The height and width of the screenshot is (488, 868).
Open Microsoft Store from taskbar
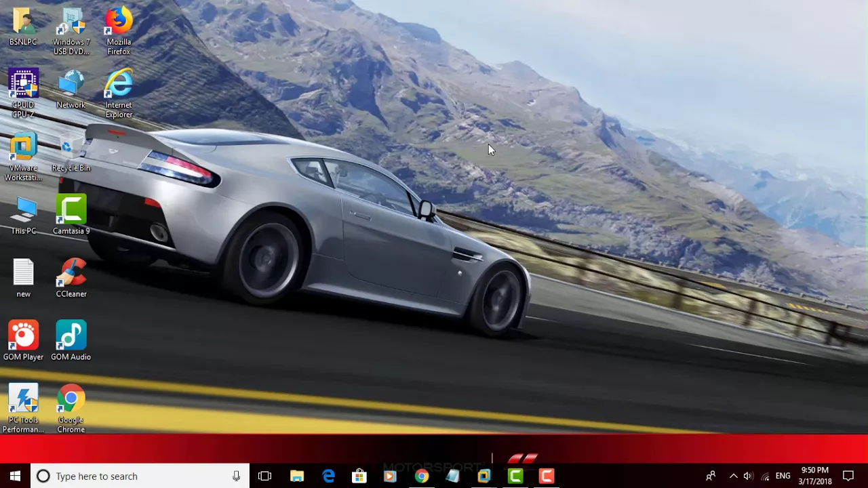(x=359, y=476)
